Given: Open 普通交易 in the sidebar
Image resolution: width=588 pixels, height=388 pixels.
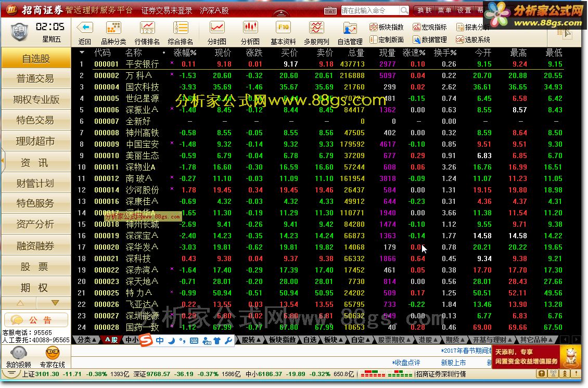Looking at the screenshot, I should (36, 79).
